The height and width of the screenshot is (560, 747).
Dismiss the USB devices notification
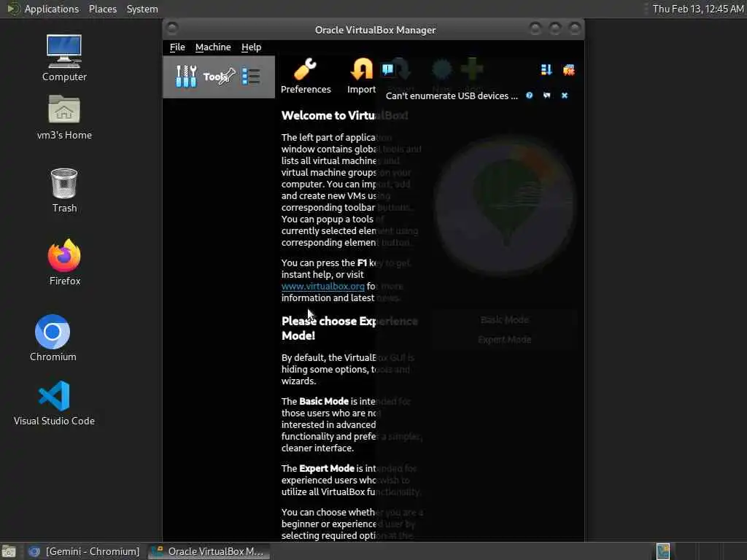[565, 96]
